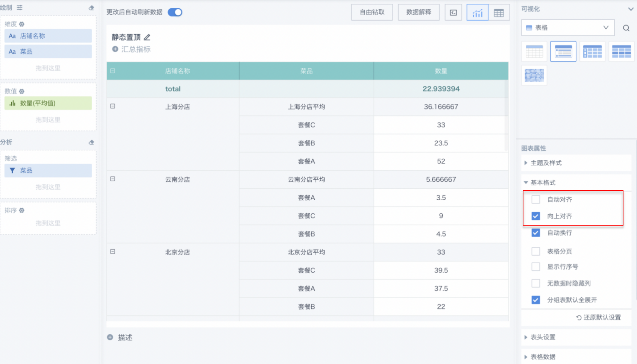Click the 菜品 filter pill
The width and height of the screenshot is (637, 364).
[48, 170]
